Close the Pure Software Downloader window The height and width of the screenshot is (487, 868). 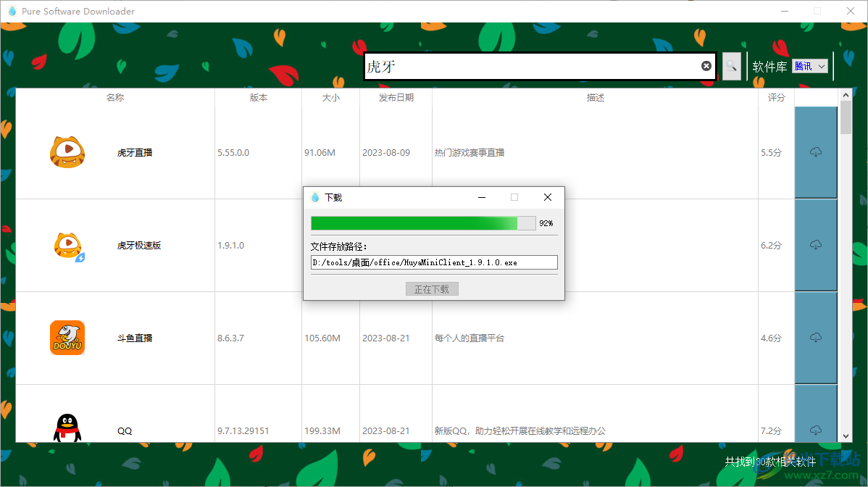tap(851, 11)
